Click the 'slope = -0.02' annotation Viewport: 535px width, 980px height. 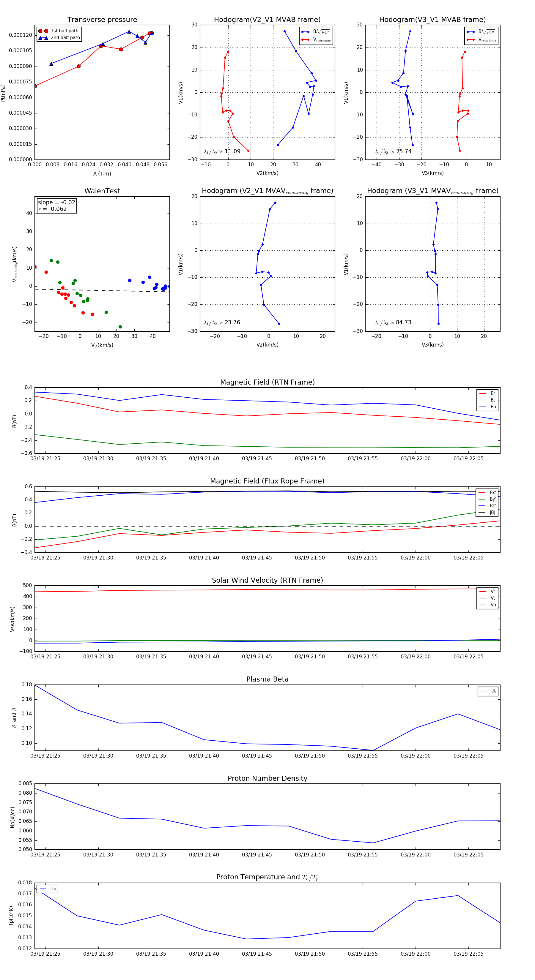point(57,203)
